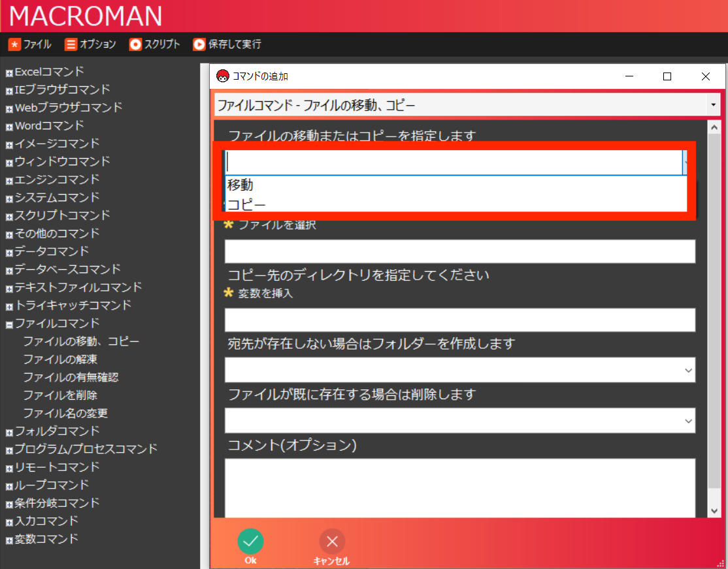This screenshot has height=569, width=728.
Task: Maximize the コマンドの追加 dialog window
Action: (667, 76)
